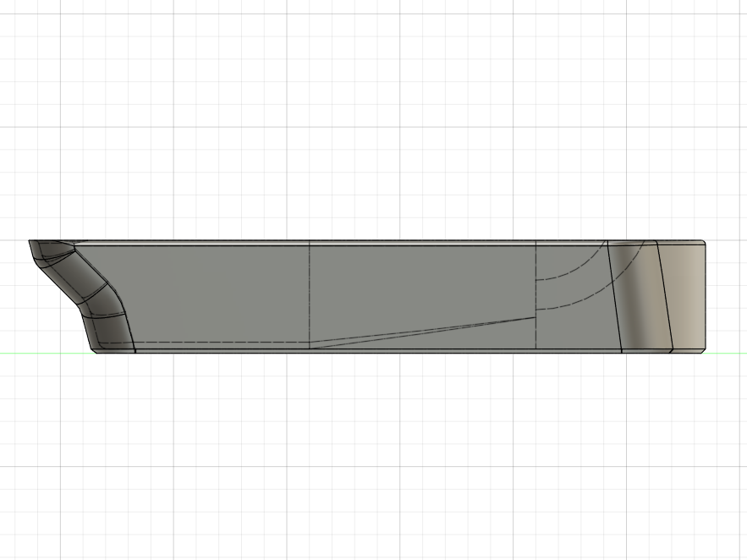Viewport: 747px width, 560px height.
Task: Select the second vertical dashed line right of center
Action: click(536, 295)
